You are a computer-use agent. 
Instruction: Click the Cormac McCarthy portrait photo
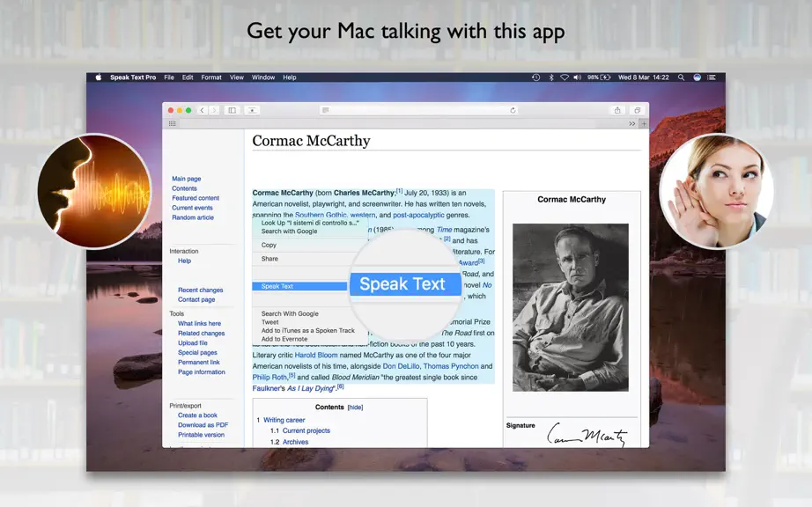click(571, 307)
